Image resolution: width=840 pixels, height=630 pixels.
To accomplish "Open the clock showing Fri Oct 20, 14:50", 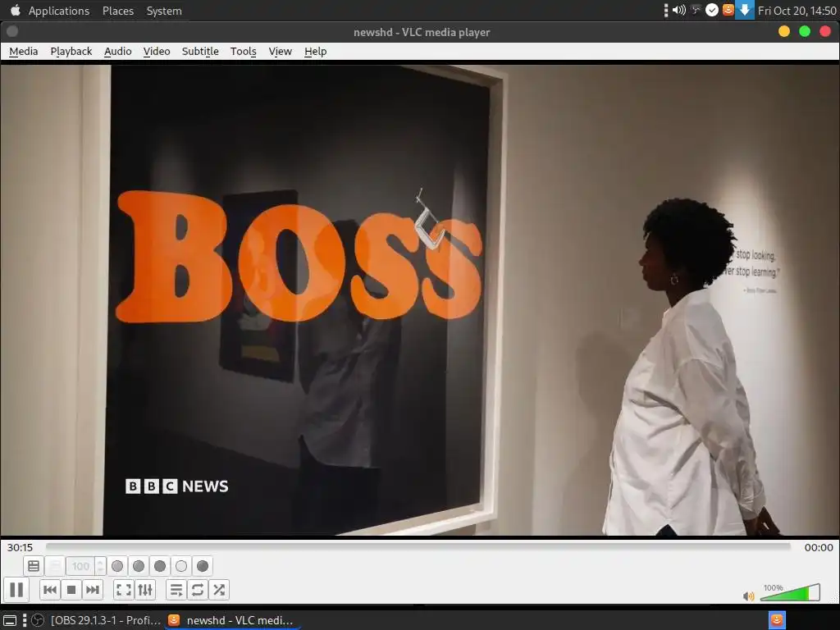I will (x=797, y=11).
